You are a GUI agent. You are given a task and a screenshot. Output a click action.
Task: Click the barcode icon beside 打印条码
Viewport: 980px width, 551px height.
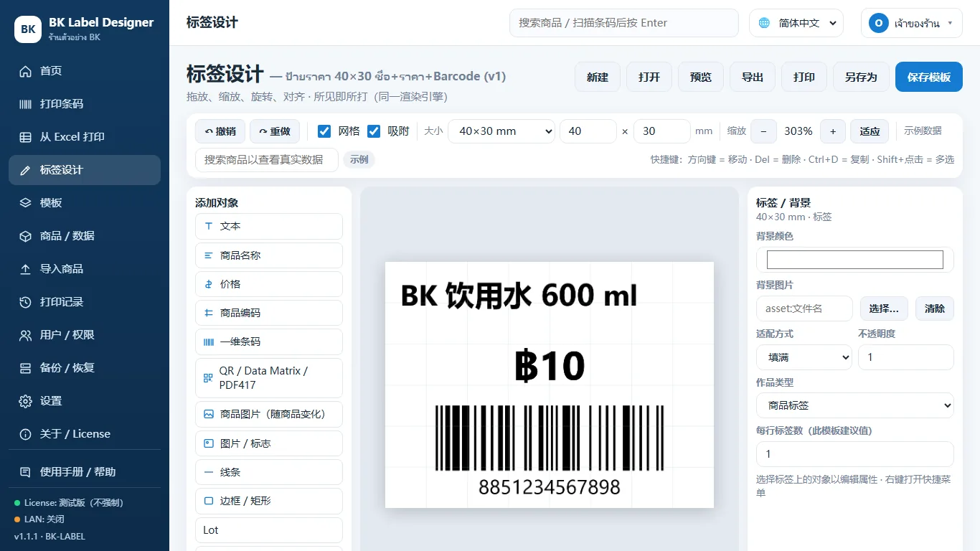tap(26, 104)
